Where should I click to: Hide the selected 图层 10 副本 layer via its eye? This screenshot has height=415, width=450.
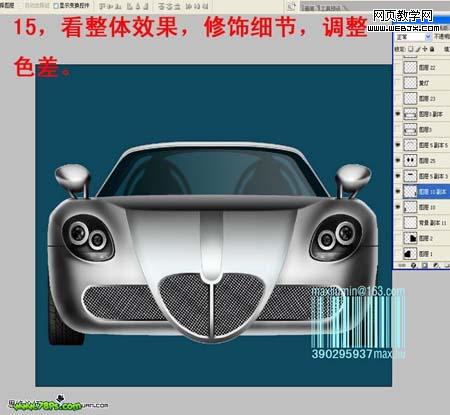[397, 192]
